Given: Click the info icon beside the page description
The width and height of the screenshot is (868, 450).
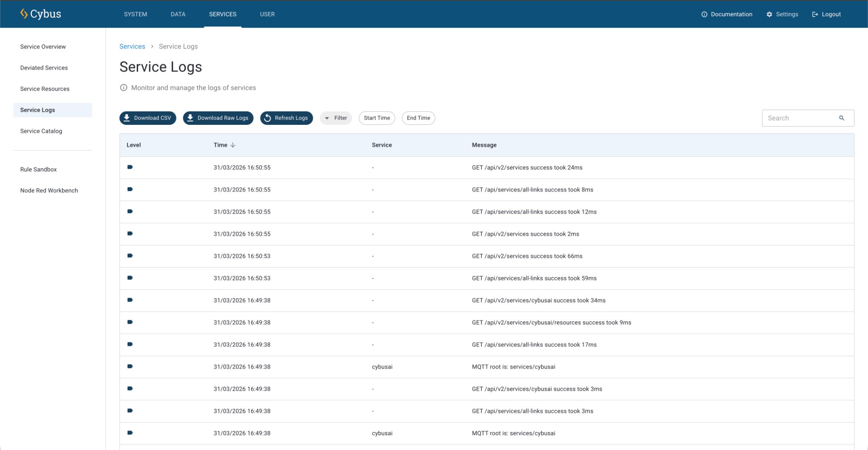Looking at the screenshot, I should click(x=124, y=88).
